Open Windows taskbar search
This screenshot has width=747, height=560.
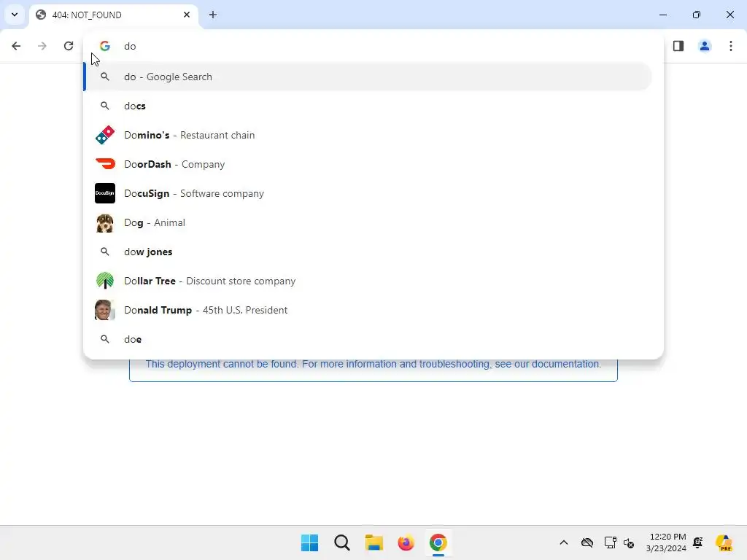click(342, 542)
